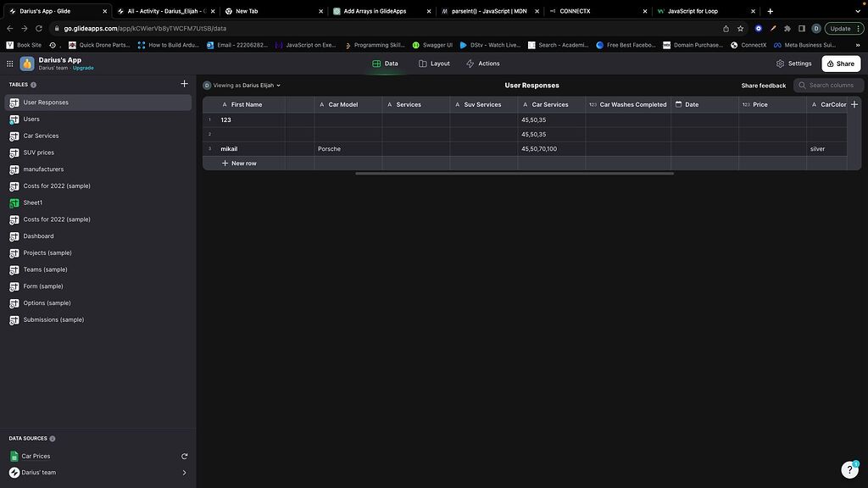The width and height of the screenshot is (868, 488).
Task: Open the Viewing as Darius Elijah dropdown
Action: (246, 85)
